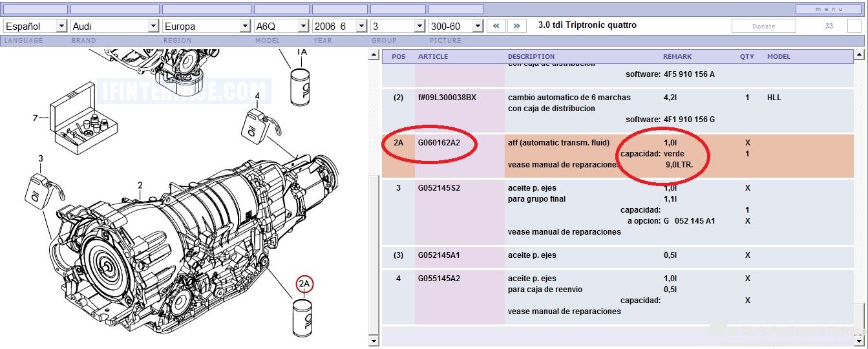868x349 pixels.
Task: Open the Picture dropdown showing 300-60
Action: 456,26
